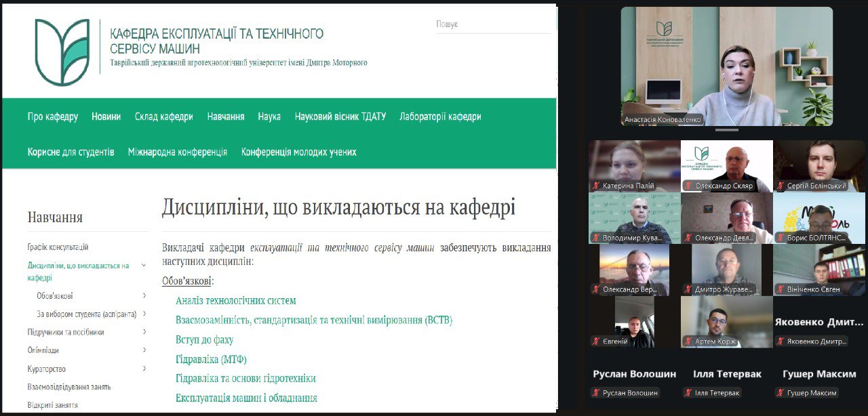Click muted mic icon beside Олександр Девя…
The height and width of the screenshot is (416, 868).
(689, 238)
